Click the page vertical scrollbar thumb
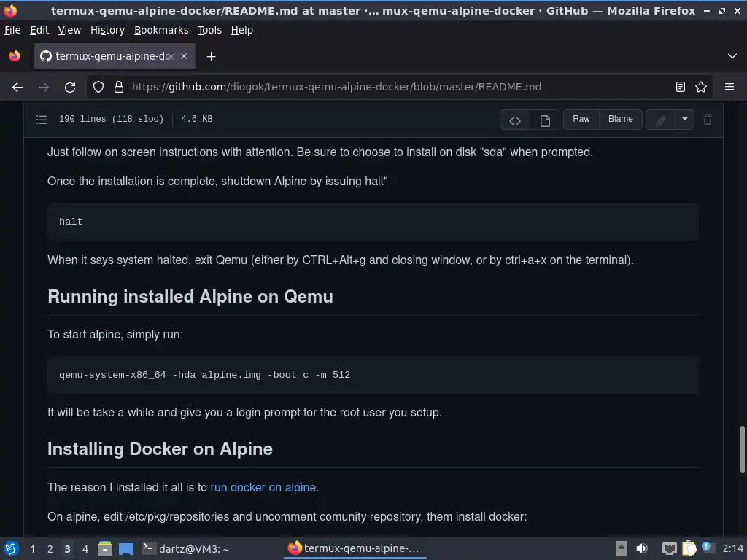This screenshot has height=560, width=747. coord(742,449)
